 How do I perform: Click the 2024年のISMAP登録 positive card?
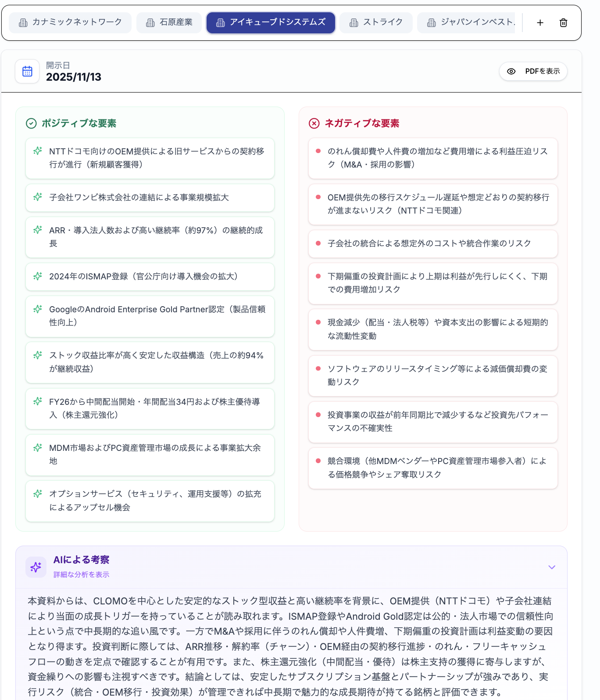tap(150, 276)
